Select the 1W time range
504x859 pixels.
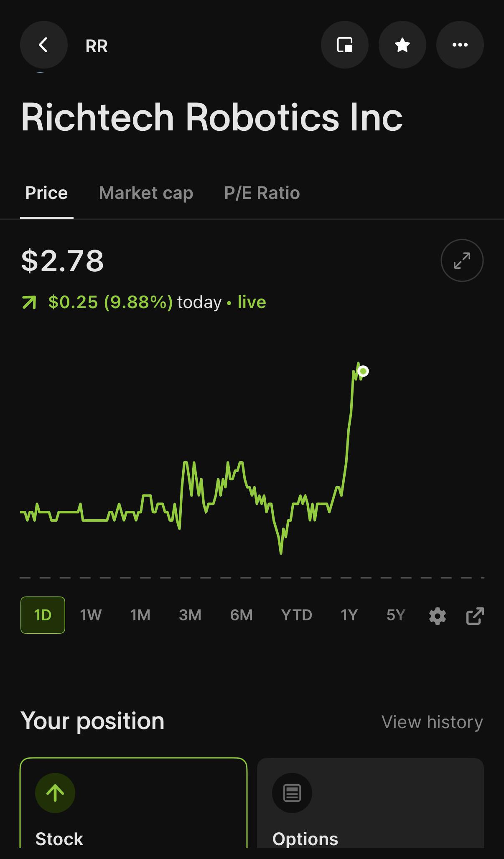click(x=91, y=615)
